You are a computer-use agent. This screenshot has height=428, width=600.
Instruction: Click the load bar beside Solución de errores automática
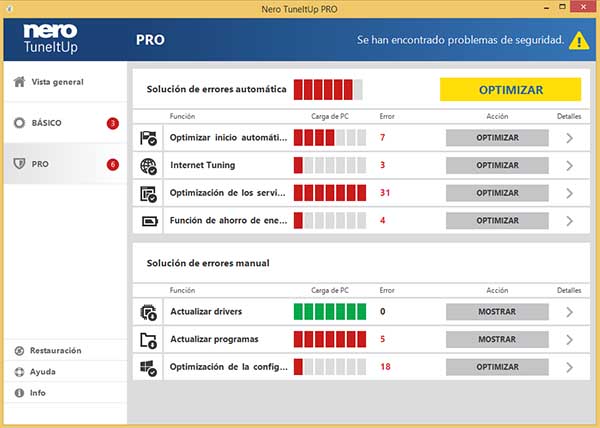328,90
